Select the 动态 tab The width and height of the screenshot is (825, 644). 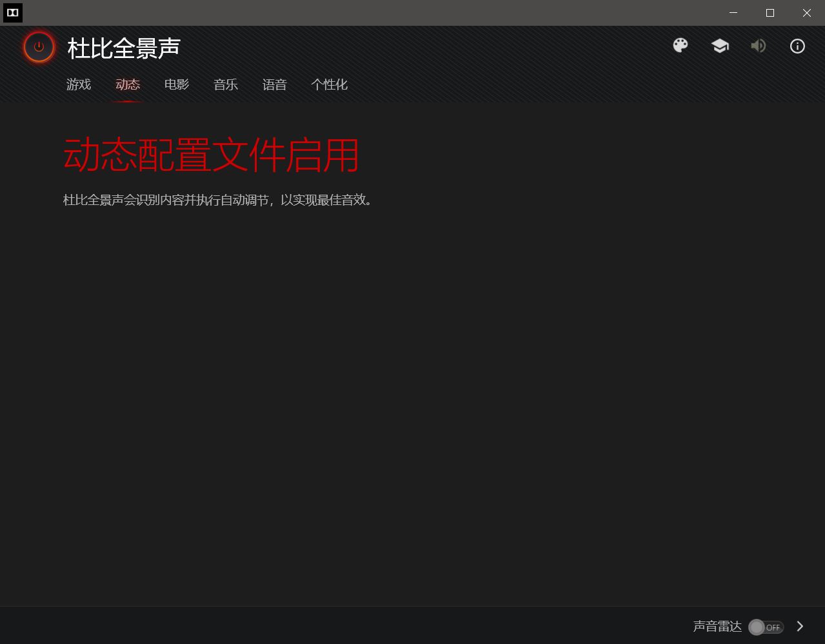pos(128,84)
